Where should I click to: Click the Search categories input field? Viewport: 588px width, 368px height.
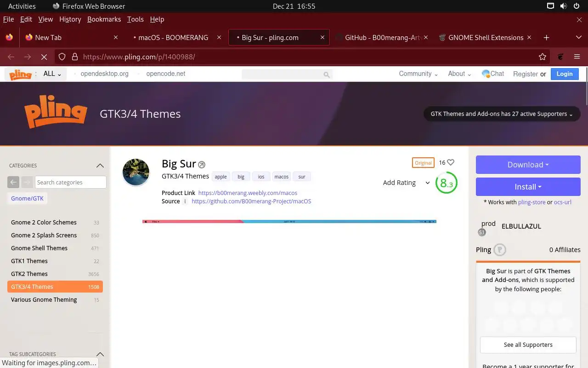(x=70, y=182)
